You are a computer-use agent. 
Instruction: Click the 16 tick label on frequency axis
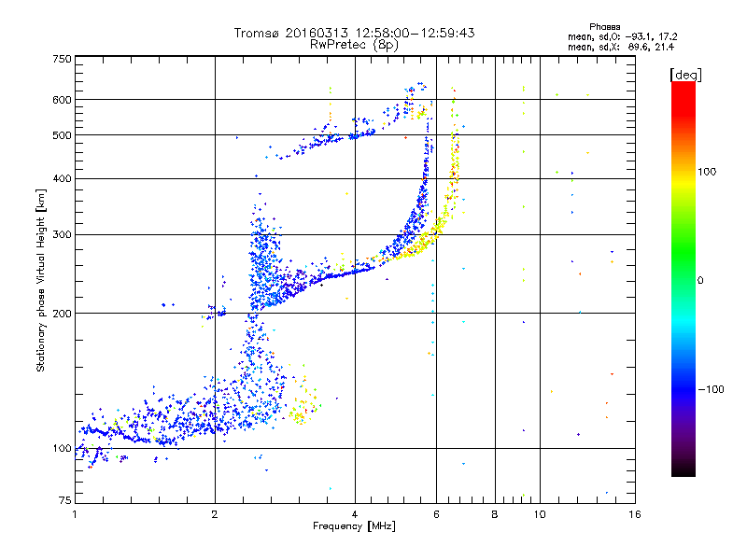coord(634,514)
